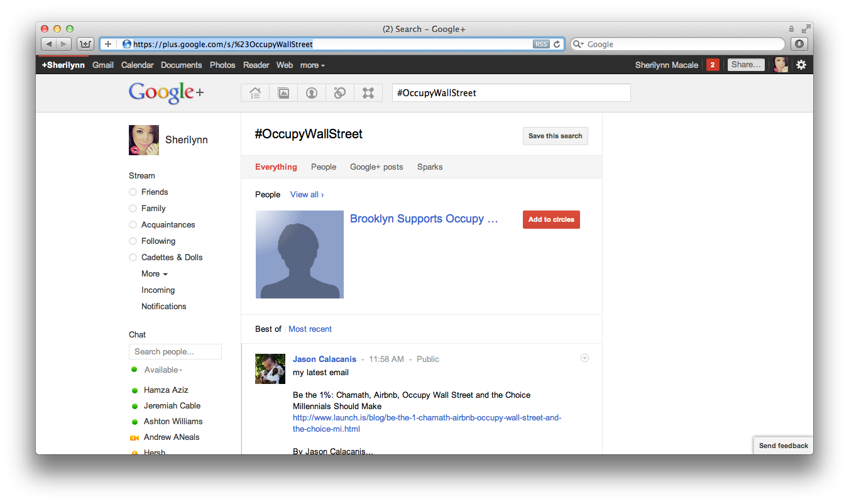Click the RSS badge in the address bar

pyautogui.click(x=540, y=44)
